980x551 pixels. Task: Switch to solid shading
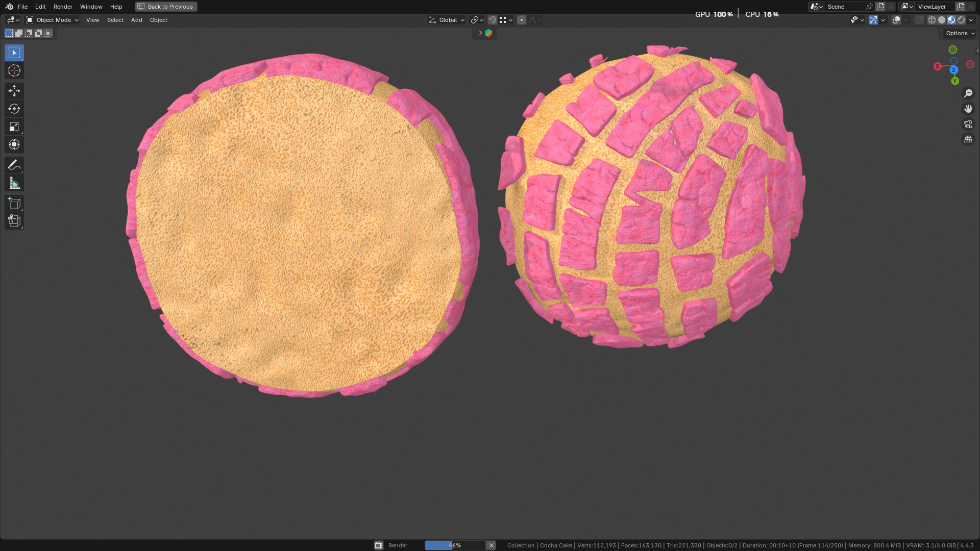tap(942, 20)
